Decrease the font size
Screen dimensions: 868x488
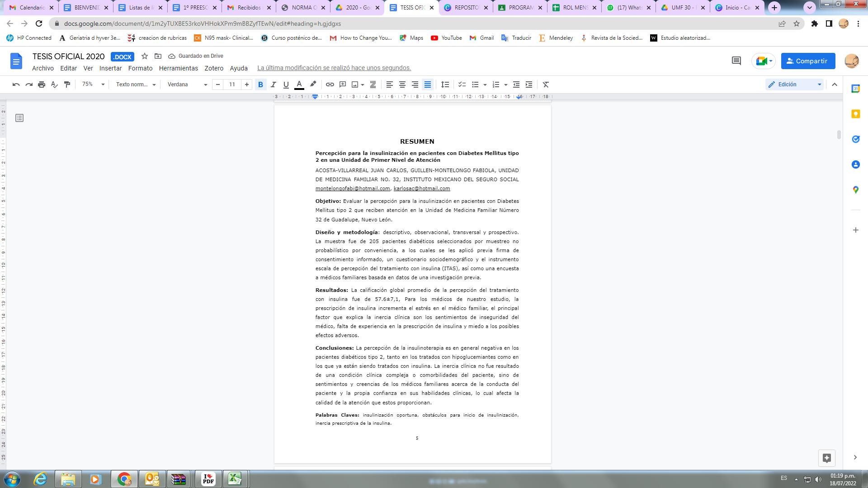pyautogui.click(x=218, y=84)
